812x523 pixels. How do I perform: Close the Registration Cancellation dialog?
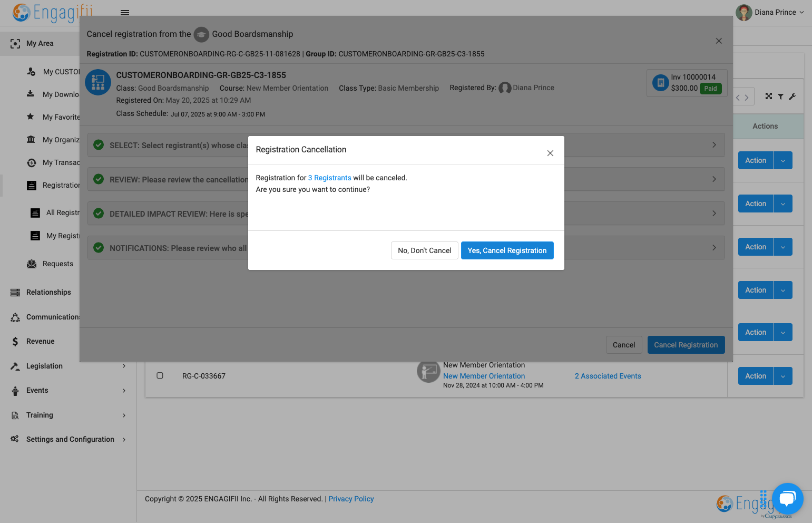click(550, 153)
